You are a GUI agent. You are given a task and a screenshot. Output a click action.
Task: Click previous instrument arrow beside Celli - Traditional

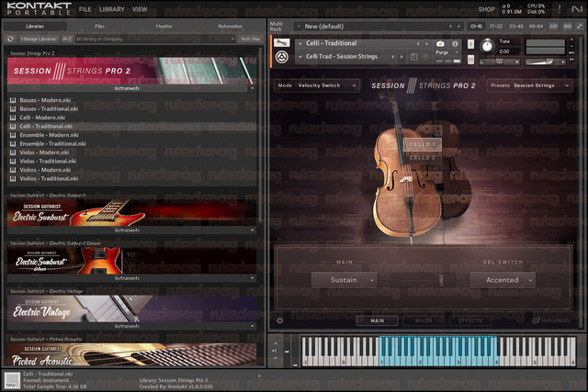[x=418, y=43]
